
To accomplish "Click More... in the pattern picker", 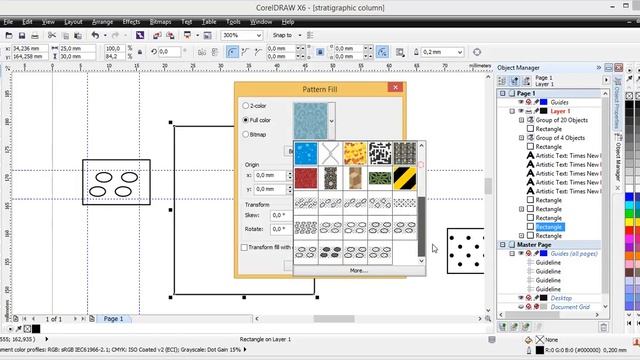I will (359, 271).
